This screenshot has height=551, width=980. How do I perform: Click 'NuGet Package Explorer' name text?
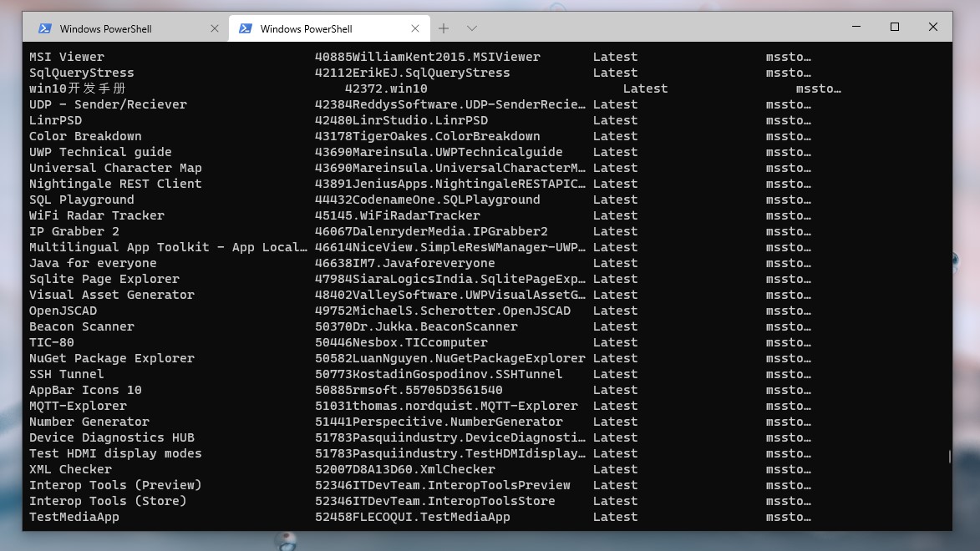click(x=111, y=359)
